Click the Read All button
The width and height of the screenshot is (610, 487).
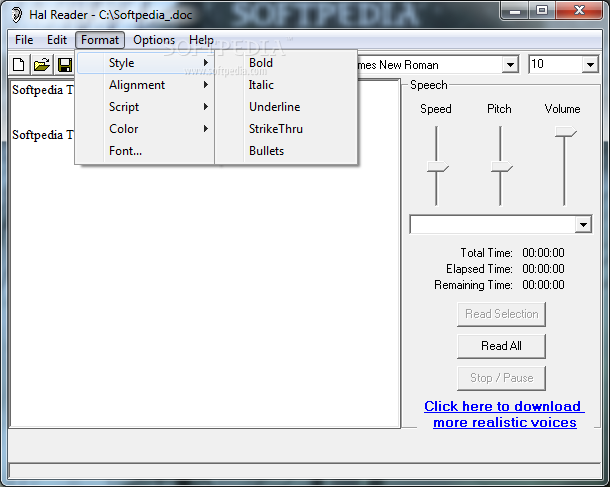point(501,346)
